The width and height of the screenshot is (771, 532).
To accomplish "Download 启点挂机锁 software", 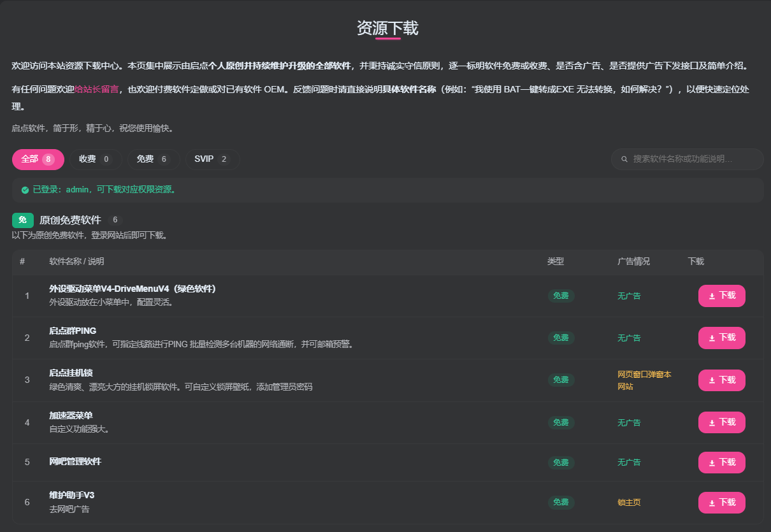I will 721,380.
